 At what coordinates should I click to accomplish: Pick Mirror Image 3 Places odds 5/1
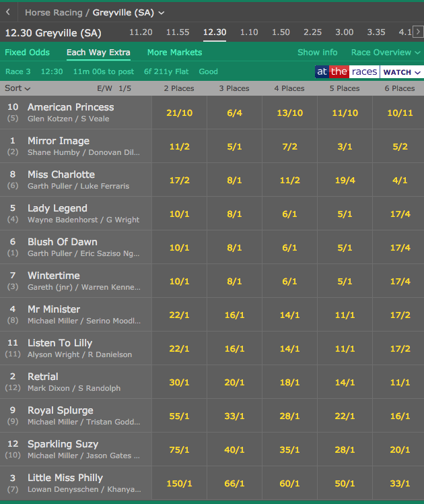coord(234,147)
